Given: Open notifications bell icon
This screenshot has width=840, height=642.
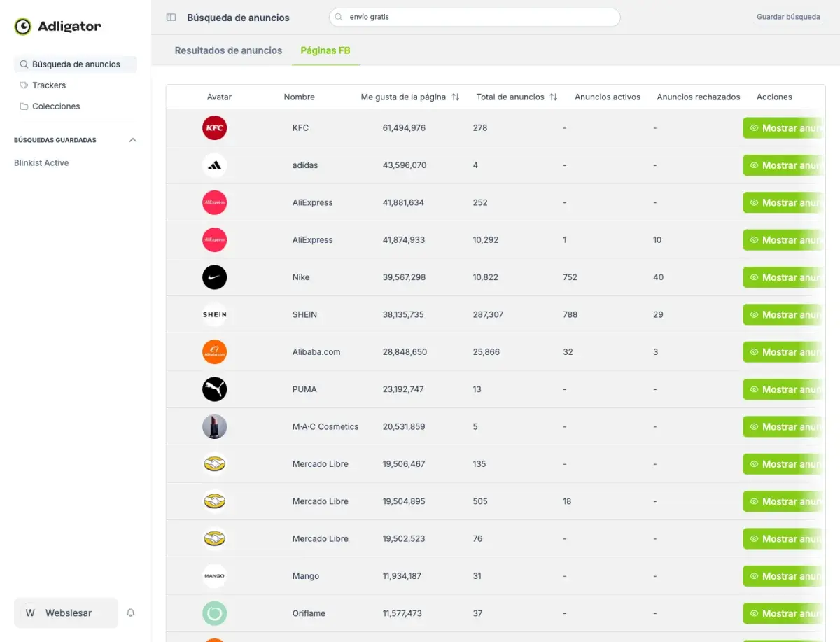Looking at the screenshot, I should click(131, 613).
